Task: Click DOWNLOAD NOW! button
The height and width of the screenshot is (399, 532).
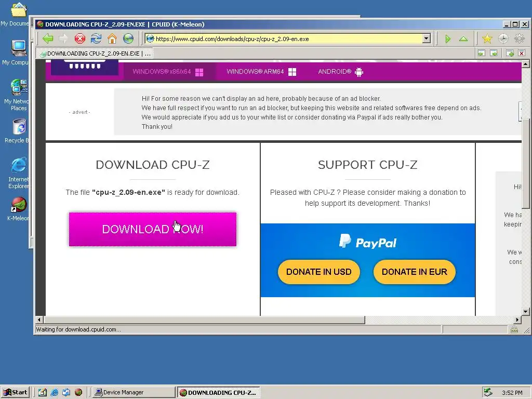Action: pyautogui.click(x=153, y=229)
